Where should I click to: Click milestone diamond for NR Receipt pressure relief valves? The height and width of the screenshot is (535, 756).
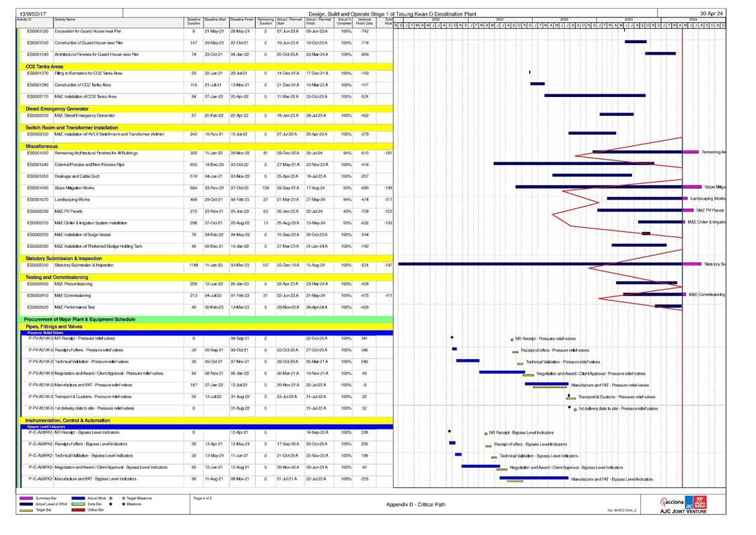[452, 338]
